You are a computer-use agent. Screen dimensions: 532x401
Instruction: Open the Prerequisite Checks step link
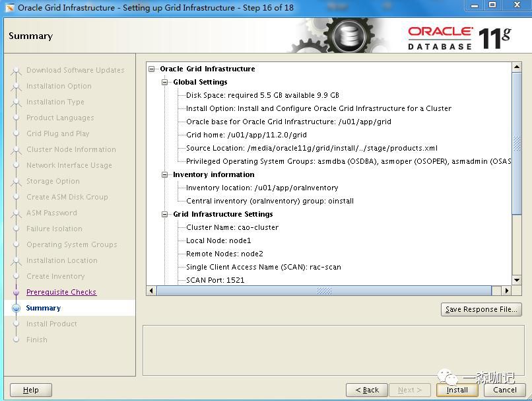(61, 292)
